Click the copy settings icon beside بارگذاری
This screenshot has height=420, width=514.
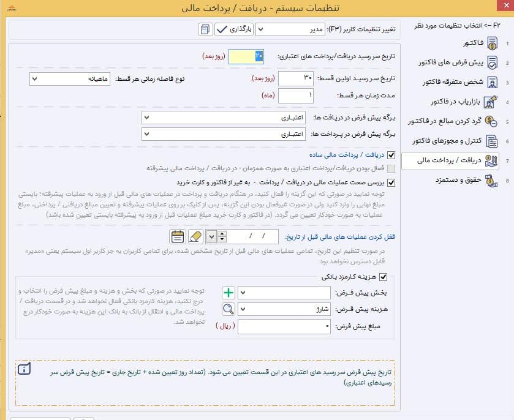(205, 29)
